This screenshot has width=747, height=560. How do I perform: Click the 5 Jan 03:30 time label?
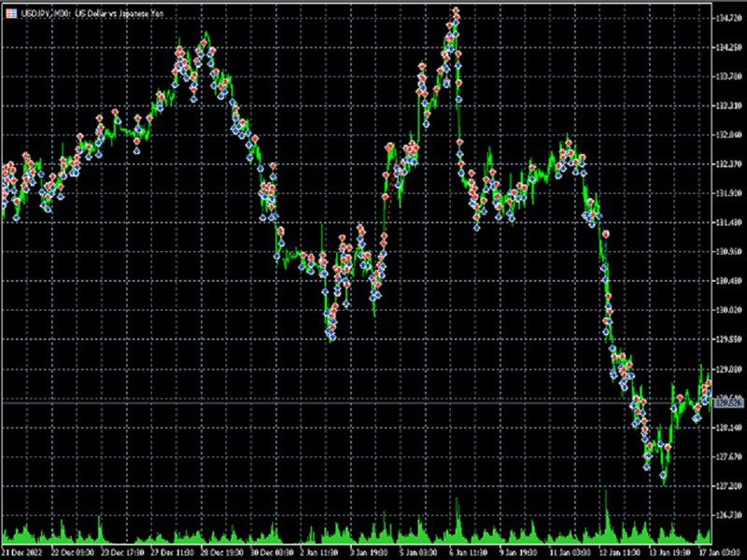point(418,553)
